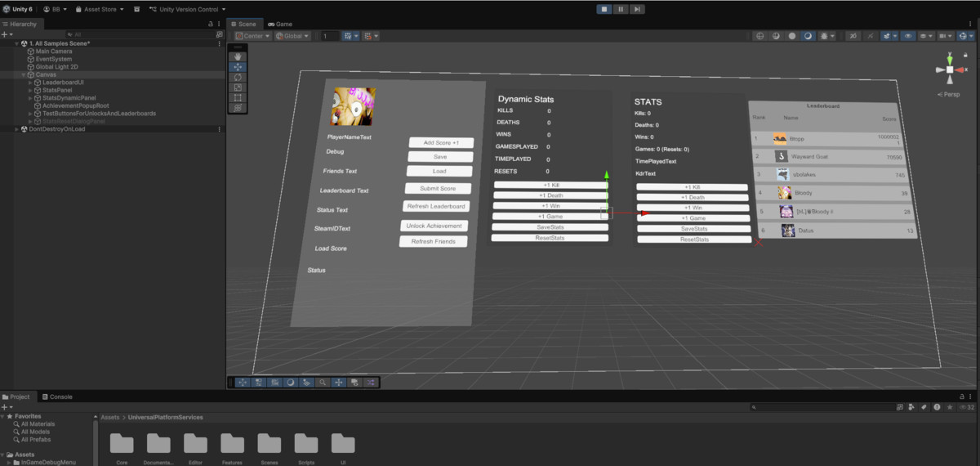Open the Unity Version Control menu

pyautogui.click(x=189, y=9)
